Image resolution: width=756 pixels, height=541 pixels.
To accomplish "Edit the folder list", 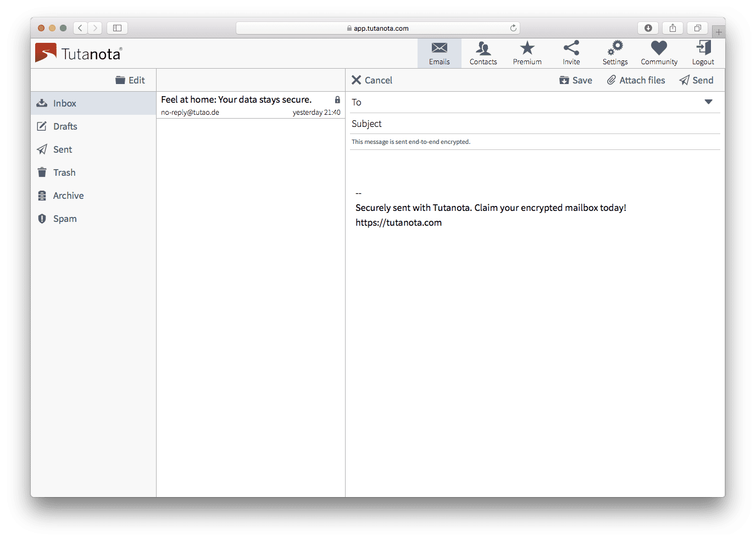I will coord(130,80).
